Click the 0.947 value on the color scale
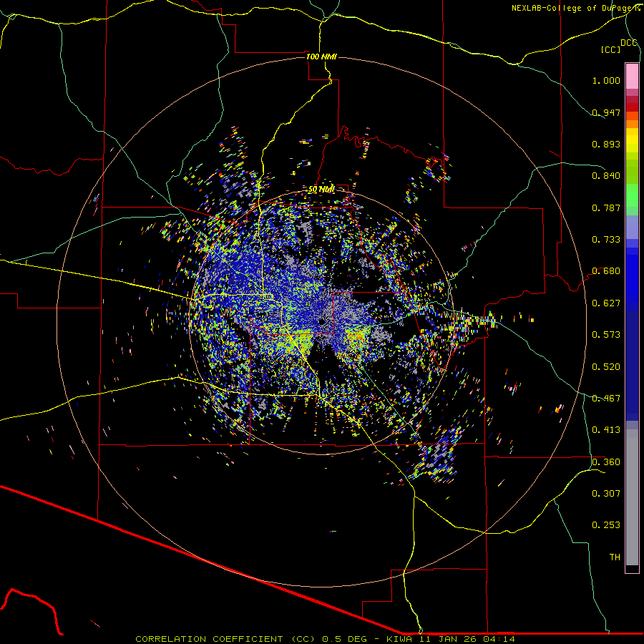644x644 pixels. (x=606, y=112)
